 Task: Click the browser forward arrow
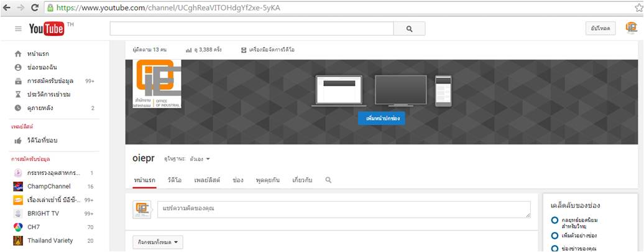click(21, 7)
